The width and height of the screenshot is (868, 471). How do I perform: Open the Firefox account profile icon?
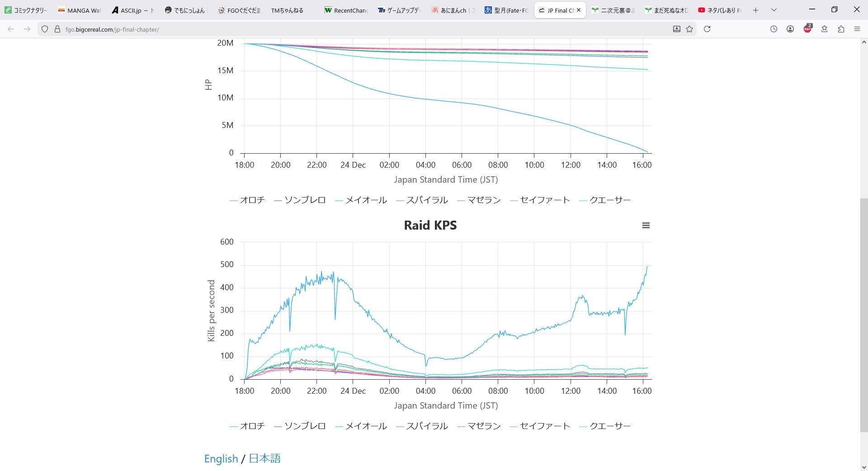(x=790, y=29)
